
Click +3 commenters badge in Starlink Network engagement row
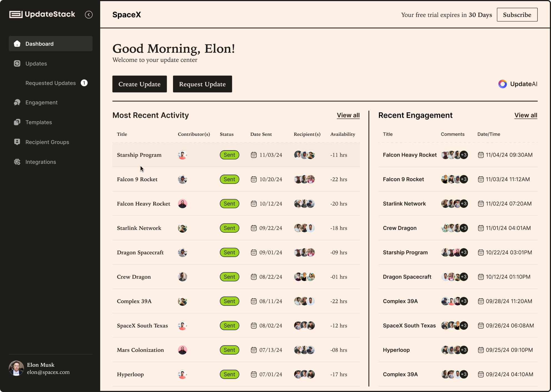[x=464, y=204]
